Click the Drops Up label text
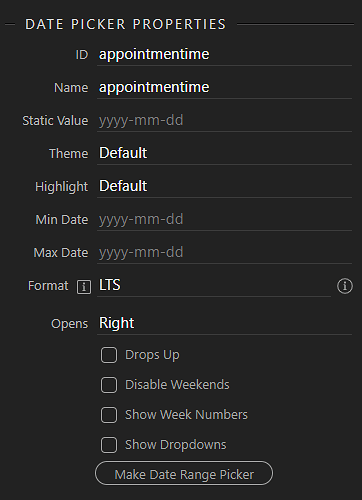362x500 pixels. (x=152, y=355)
